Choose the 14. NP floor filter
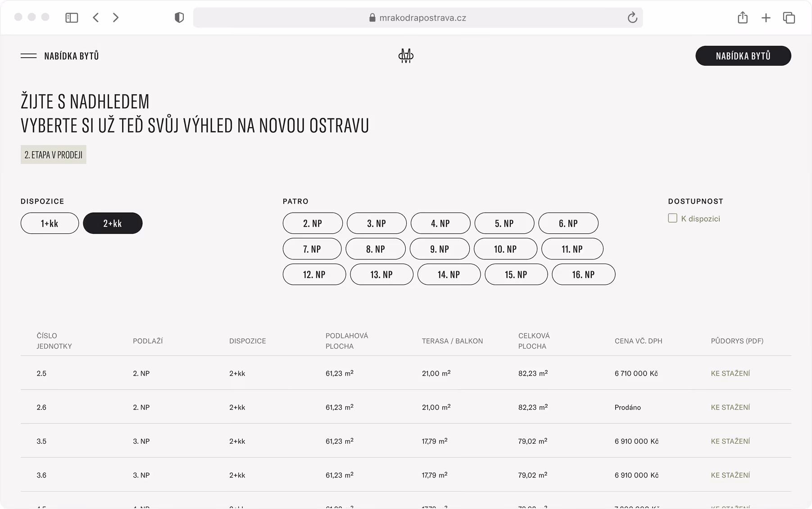Image resolution: width=812 pixels, height=509 pixels. coord(449,274)
